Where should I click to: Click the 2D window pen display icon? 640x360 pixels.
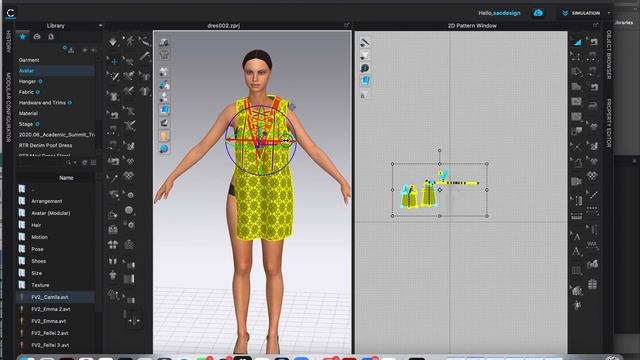click(x=364, y=42)
